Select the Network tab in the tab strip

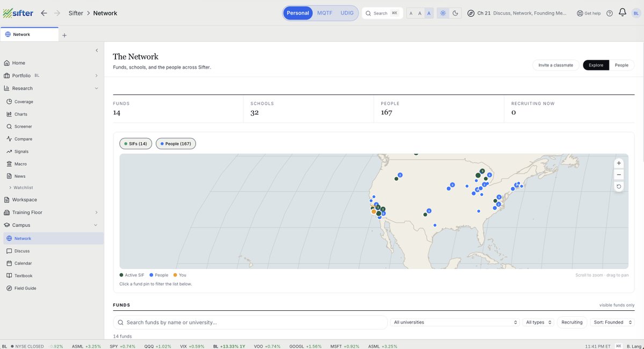pyautogui.click(x=30, y=34)
